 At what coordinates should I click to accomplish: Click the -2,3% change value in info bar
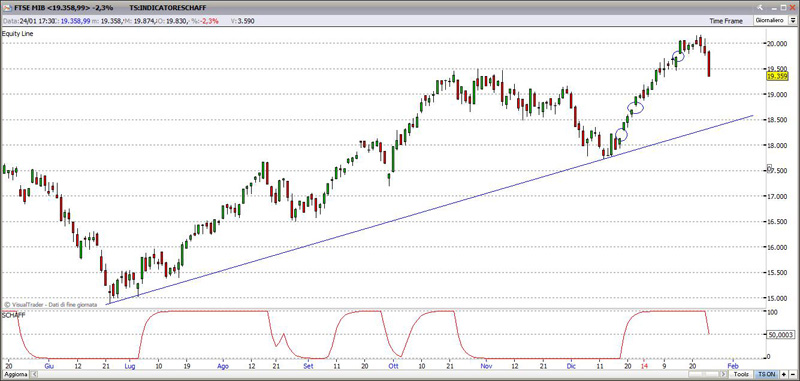coord(209,21)
